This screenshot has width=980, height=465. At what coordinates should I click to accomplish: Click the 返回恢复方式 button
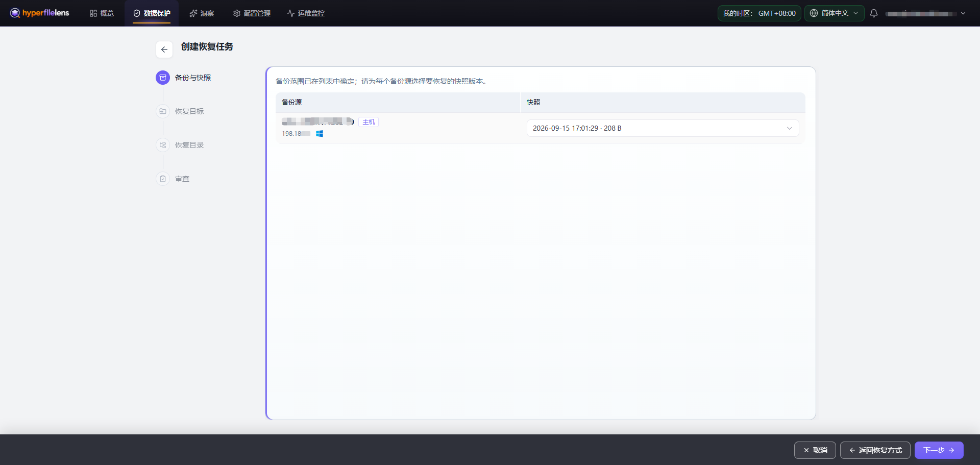[x=875, y=450]
